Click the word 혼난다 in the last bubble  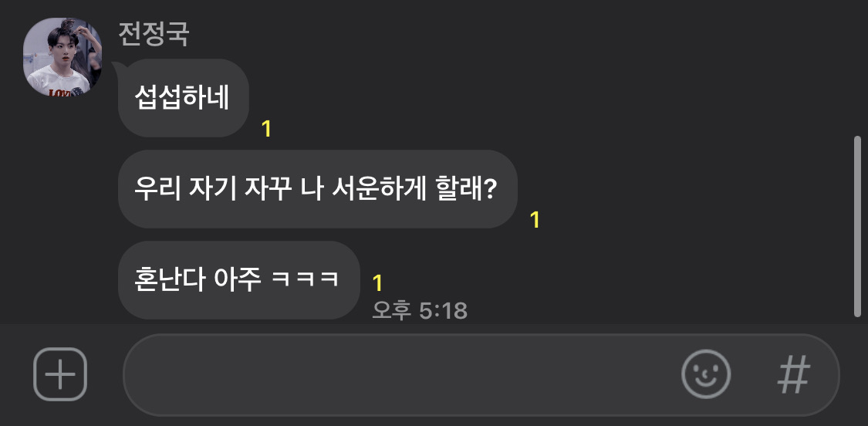coord(170,280)
